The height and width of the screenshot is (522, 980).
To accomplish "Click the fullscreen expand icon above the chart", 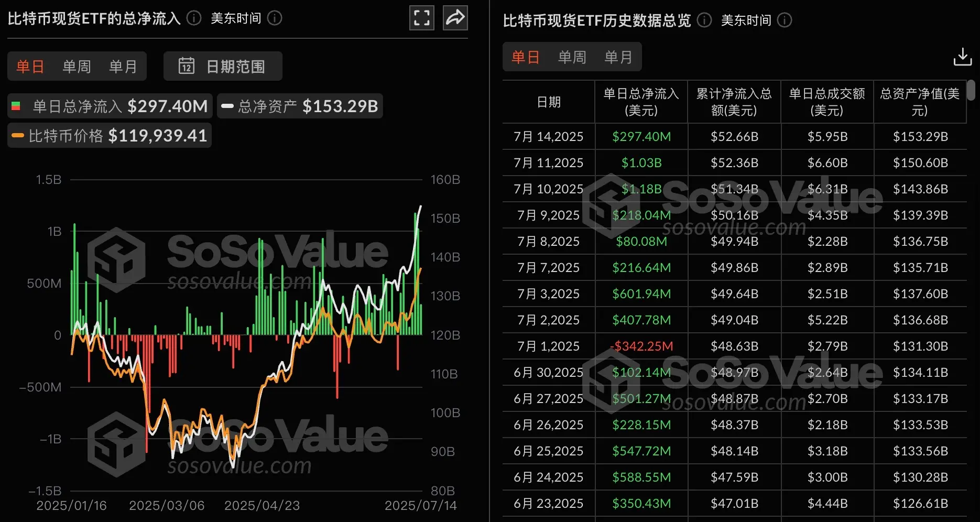I will (421, 18).
